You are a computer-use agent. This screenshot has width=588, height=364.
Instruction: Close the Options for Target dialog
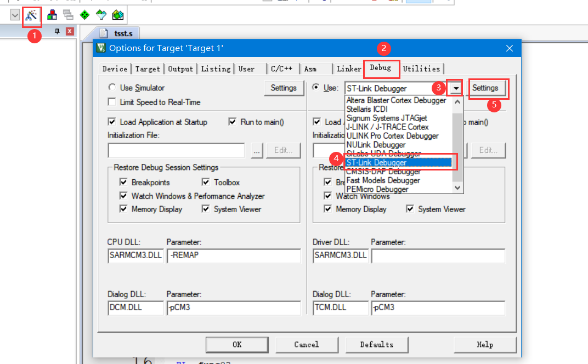pyautogui.click(x=509, y=48)
